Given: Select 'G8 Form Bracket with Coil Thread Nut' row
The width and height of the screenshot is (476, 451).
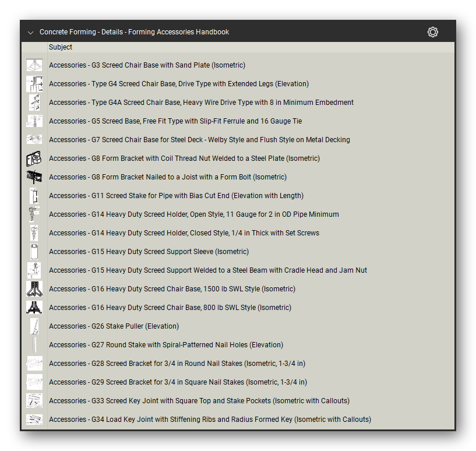Looking at the screenshot, I should (238, 158).
